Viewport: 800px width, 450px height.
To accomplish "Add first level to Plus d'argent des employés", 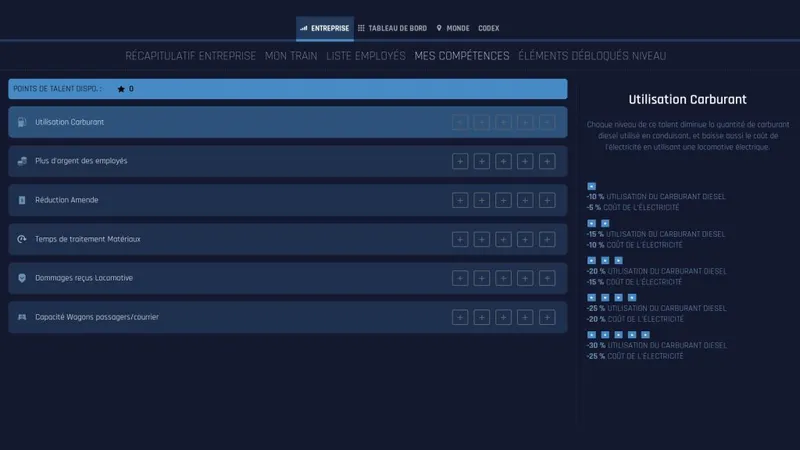I will pyautogui.click(x=460, y=161).
